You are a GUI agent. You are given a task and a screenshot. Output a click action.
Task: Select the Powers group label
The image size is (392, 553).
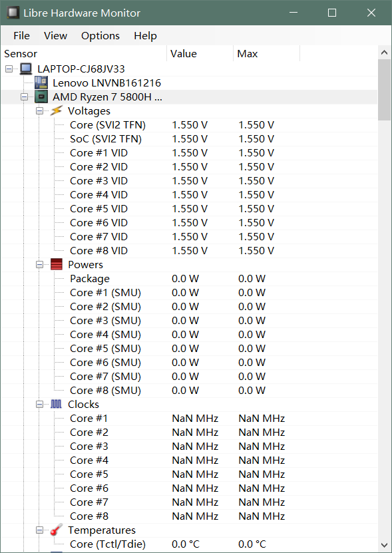[85, 264]
